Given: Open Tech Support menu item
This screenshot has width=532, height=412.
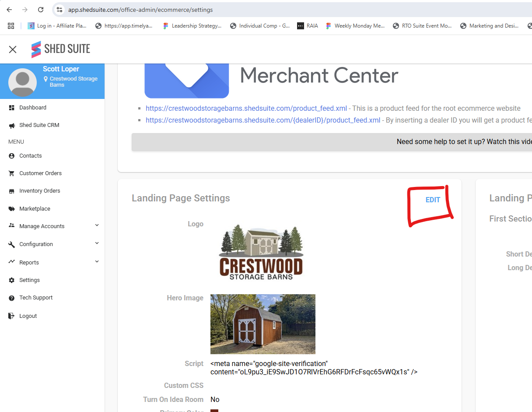Looking at the screenshot, I should click(36, 298).
